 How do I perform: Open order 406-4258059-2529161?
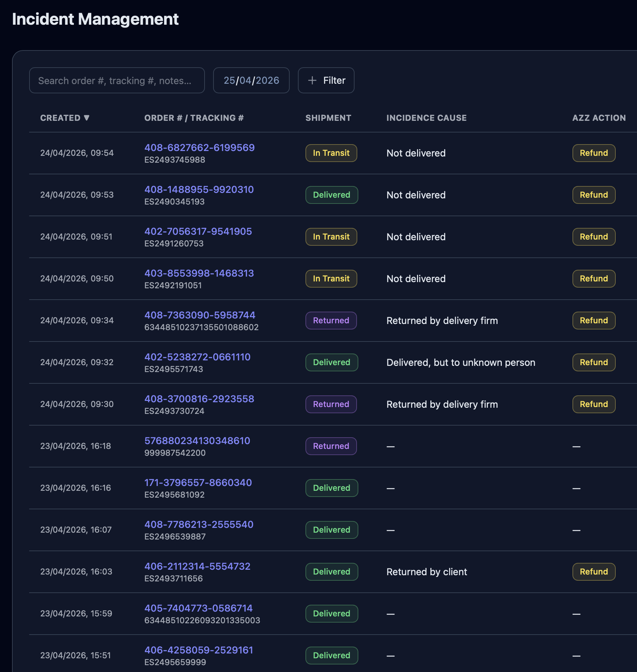(x=198, y=650)
